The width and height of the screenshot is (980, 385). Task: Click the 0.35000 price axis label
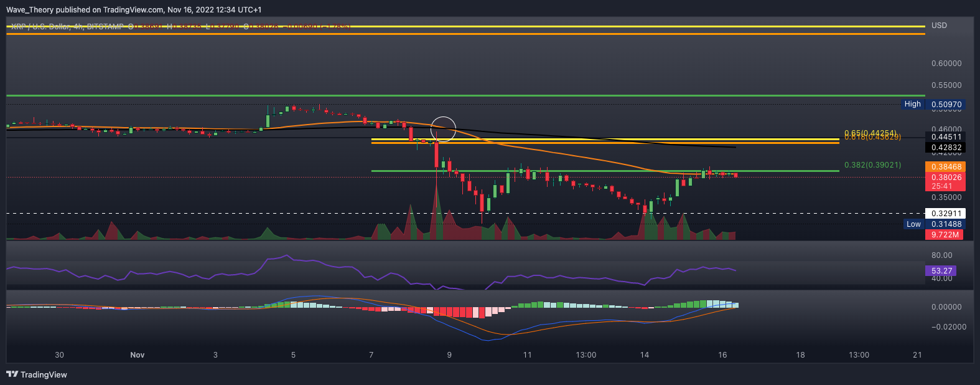(946, 197)
